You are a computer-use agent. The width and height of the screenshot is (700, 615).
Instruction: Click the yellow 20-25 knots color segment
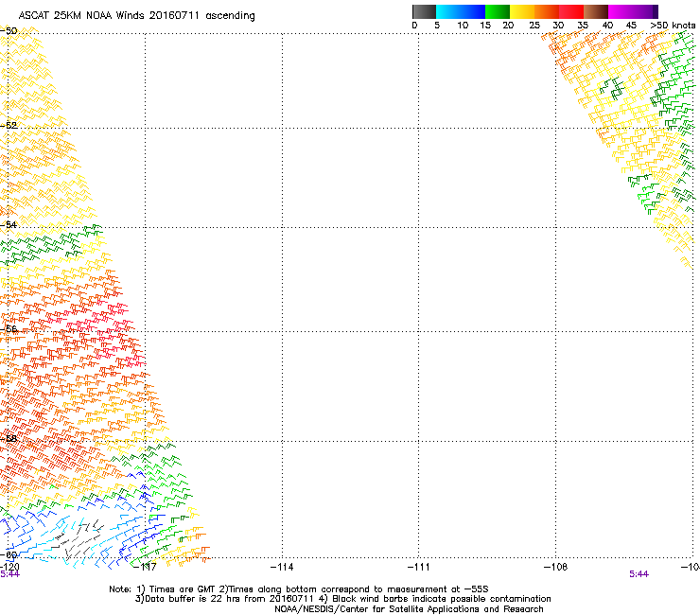click(x=522, y=11)
